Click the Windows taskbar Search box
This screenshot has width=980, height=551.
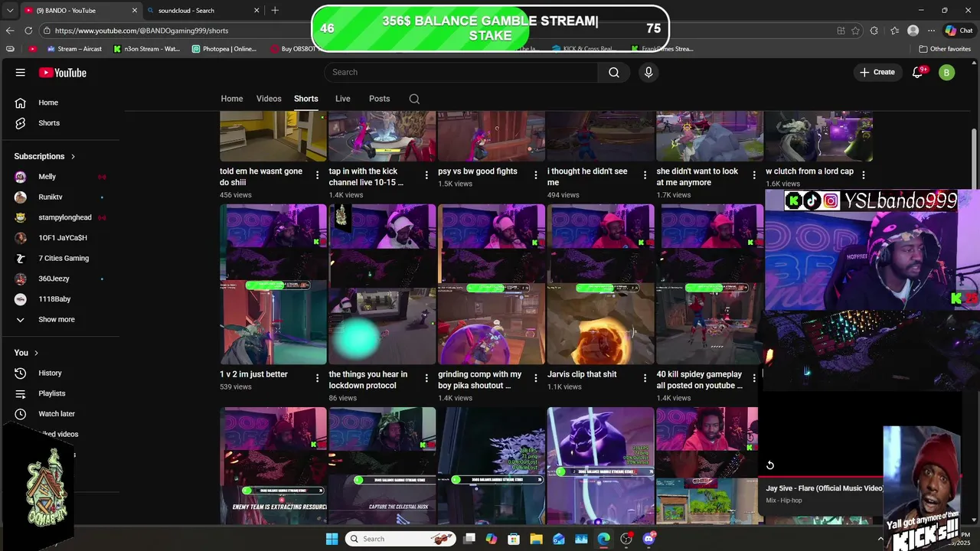400,539
